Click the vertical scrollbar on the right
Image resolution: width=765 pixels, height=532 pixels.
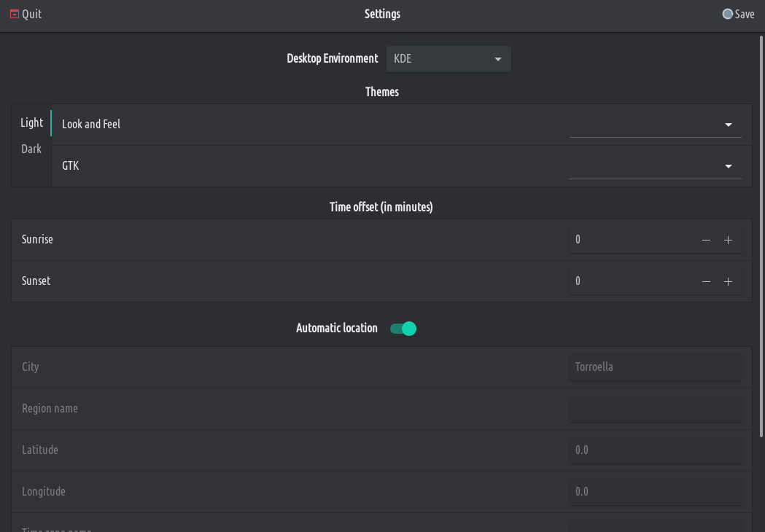tap(761, 233)
